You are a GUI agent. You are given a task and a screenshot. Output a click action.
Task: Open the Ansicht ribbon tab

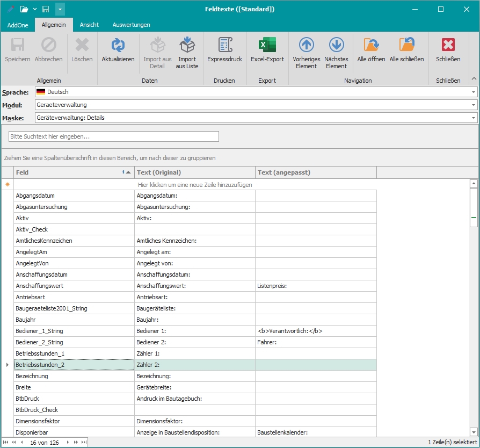pyautogui.click(x=89, y=25)
